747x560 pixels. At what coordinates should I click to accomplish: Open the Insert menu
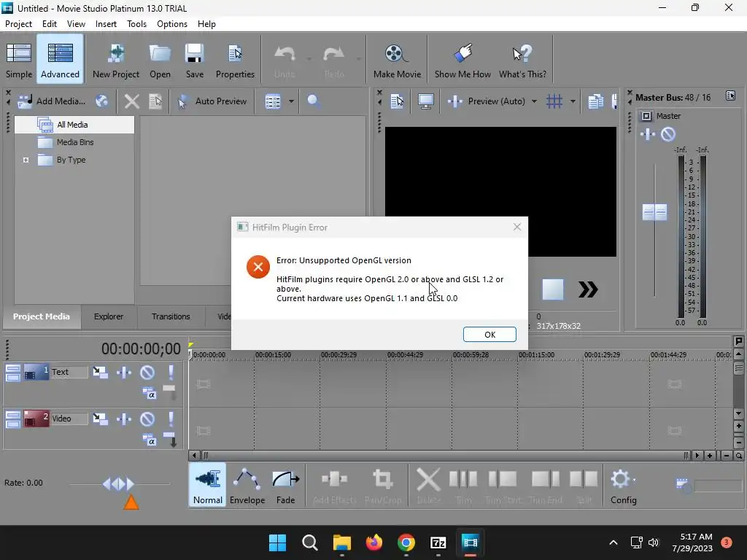[x=106, y=24]
